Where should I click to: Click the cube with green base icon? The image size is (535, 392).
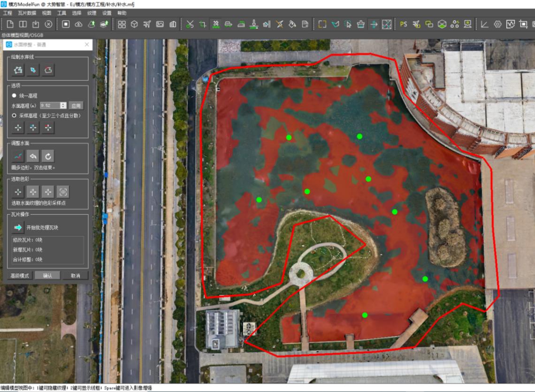click(442, 24)
